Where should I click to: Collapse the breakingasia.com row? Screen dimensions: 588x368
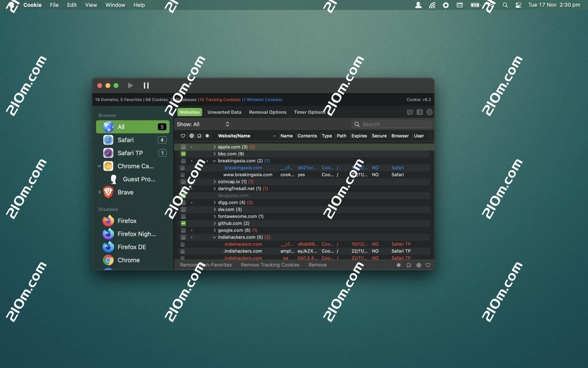coord(214,161)
